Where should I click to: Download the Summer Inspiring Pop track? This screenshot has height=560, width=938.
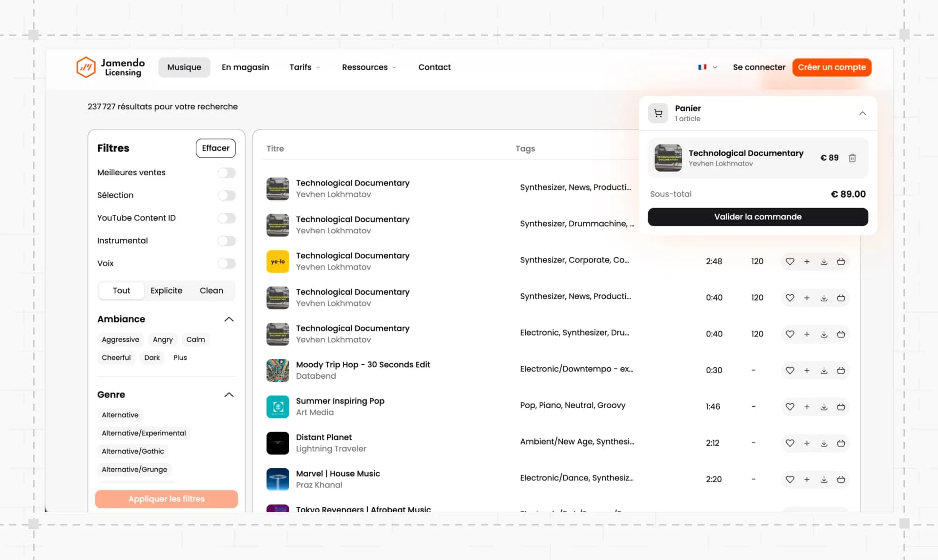[x=824, y=407]
